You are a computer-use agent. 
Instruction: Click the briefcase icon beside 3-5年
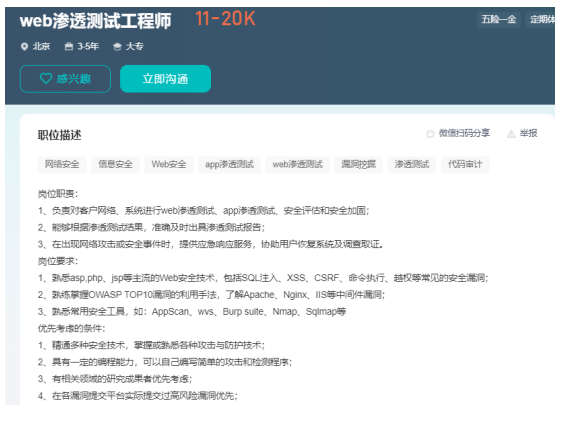69,46
